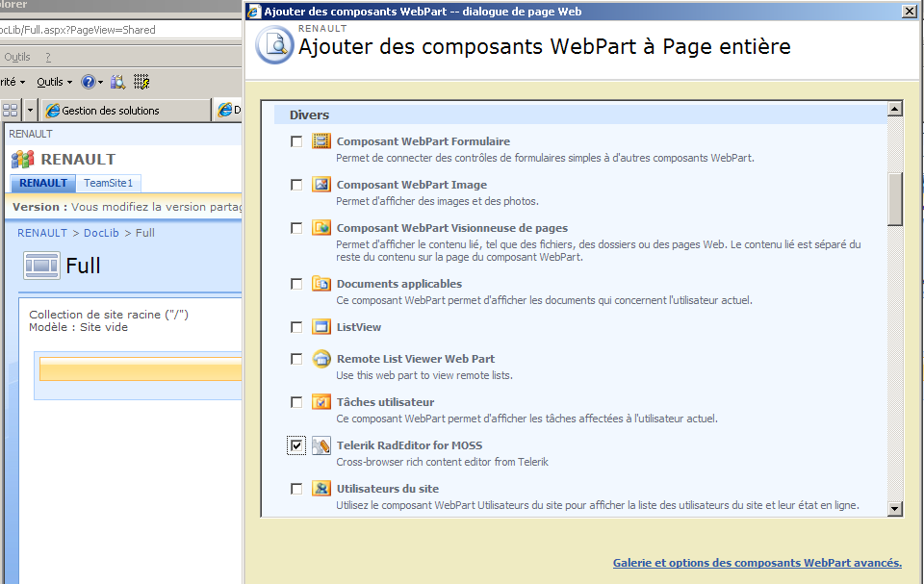Screen dimensions: 924x584
Task: Click the ListView web part icon
Action: tap(321, 326)
